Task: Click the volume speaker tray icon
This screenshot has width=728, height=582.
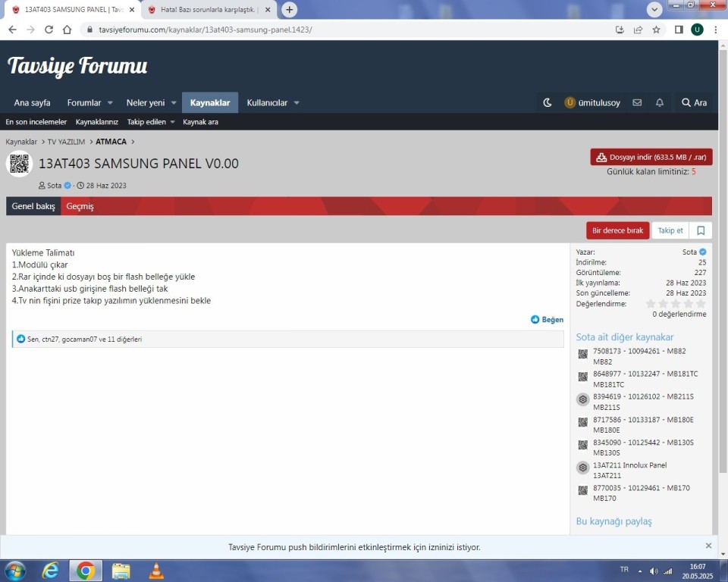Action: [654, 571]
